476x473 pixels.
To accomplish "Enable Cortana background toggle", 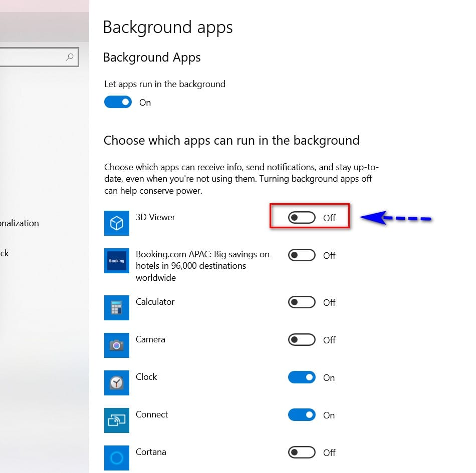I will click(x=302, y=452).
